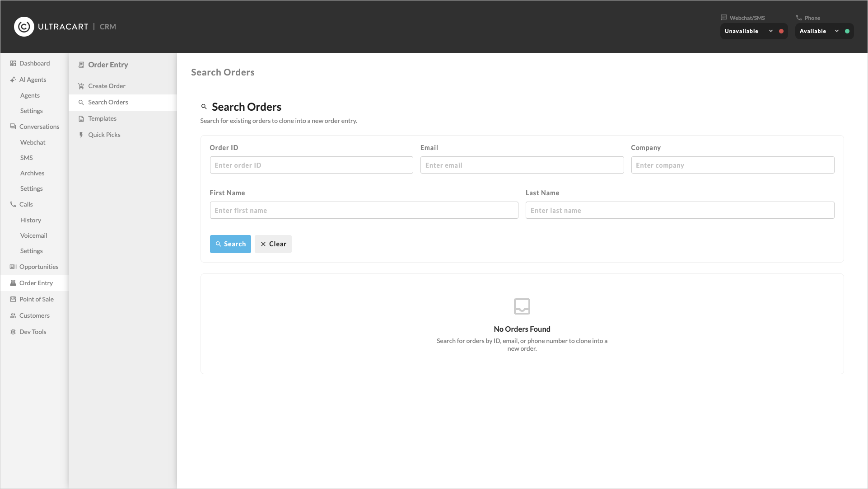
Task: Focus the First Name input field
Action: pyautogui.click(x=364, y=210)
